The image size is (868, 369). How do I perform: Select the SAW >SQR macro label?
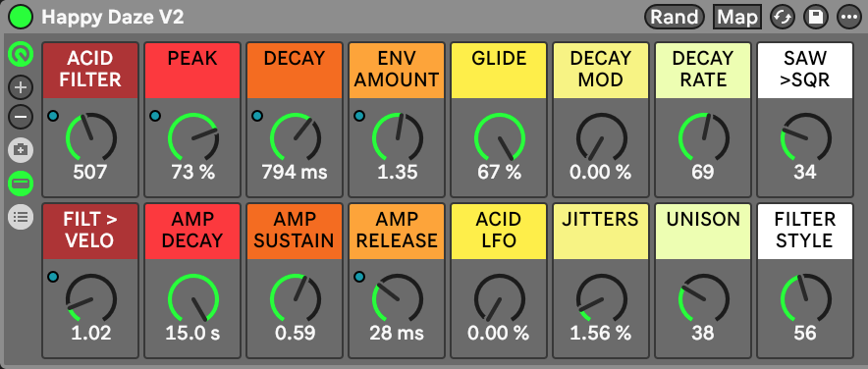click(805, 71)
